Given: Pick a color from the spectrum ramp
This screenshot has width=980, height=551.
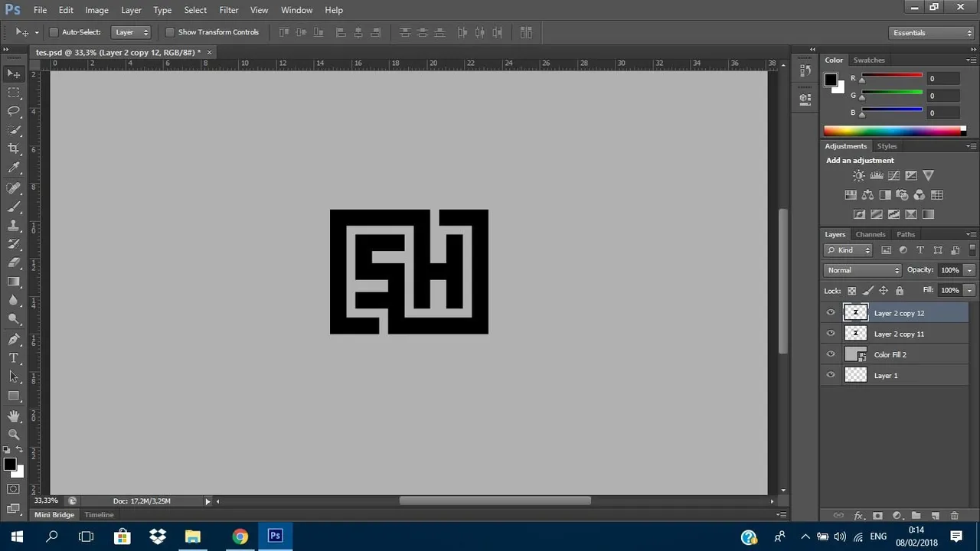Looking at the screenshot, I should (x=894, y=131).
